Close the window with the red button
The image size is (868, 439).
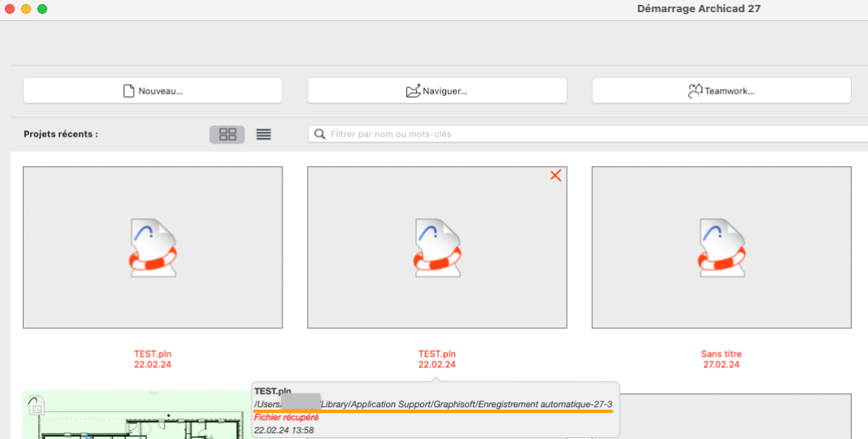point(10,9)
